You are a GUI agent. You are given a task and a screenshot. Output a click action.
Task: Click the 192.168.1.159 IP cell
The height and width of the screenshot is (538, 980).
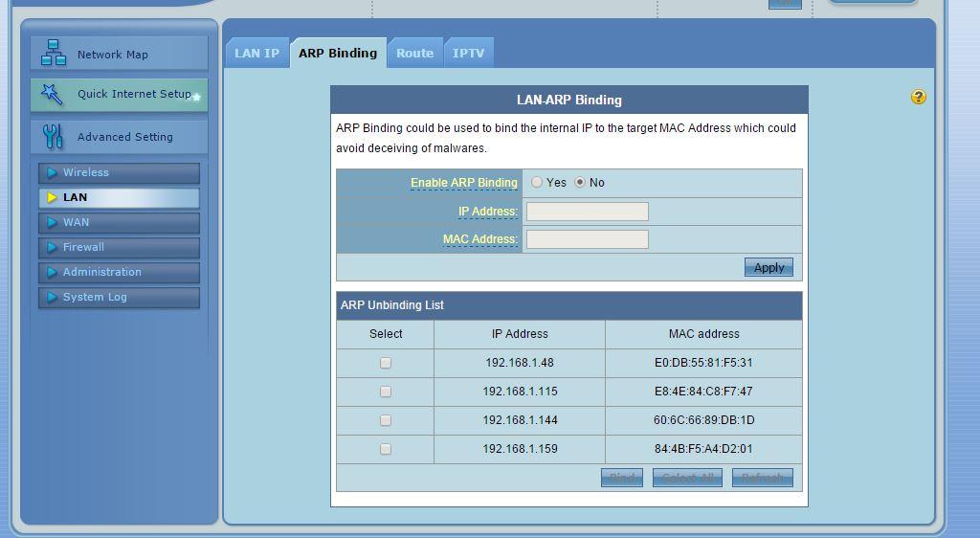(520, 449)
